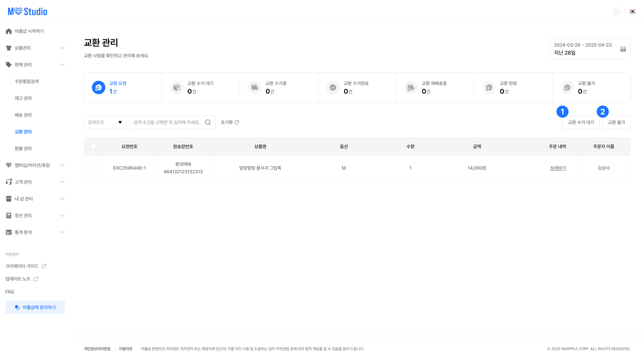Click the 교환 불가 action button
This screenshot has width=644, height=362.
pyautogui.click(x=616, y=122)
